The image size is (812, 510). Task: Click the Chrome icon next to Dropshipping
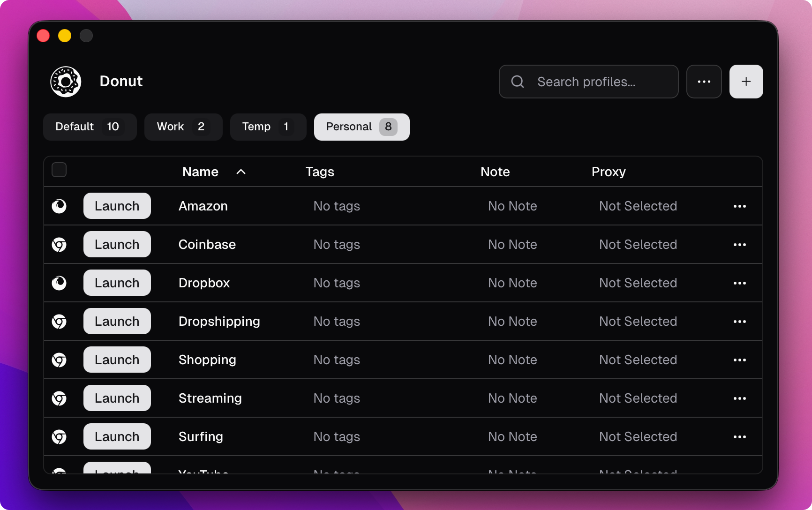[x=59, y=321]
